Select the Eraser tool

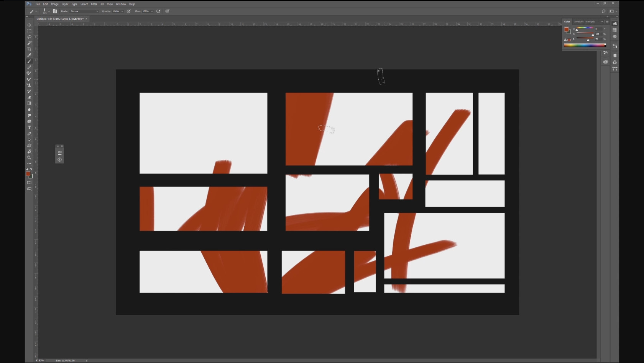click(x=29, y=97)
